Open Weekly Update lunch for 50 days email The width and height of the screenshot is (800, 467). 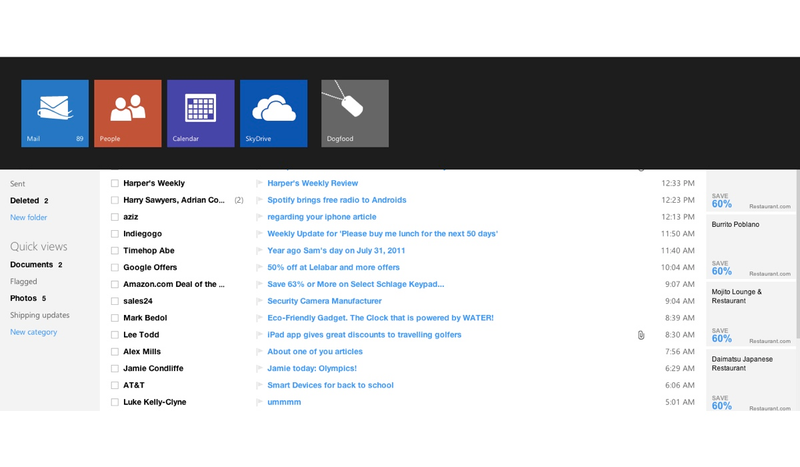383,234
